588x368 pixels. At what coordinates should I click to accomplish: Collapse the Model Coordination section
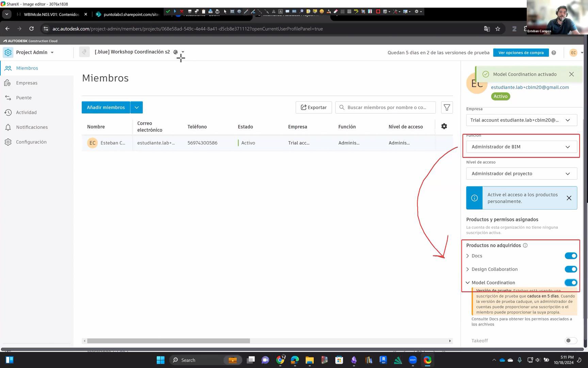pyautogui.click(x=468, y=283)
